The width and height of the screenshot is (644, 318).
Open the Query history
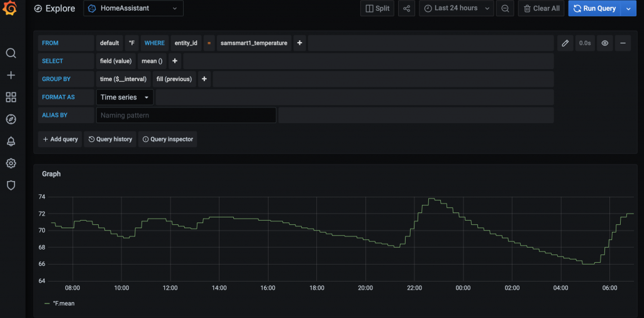(x=110, y=139)
